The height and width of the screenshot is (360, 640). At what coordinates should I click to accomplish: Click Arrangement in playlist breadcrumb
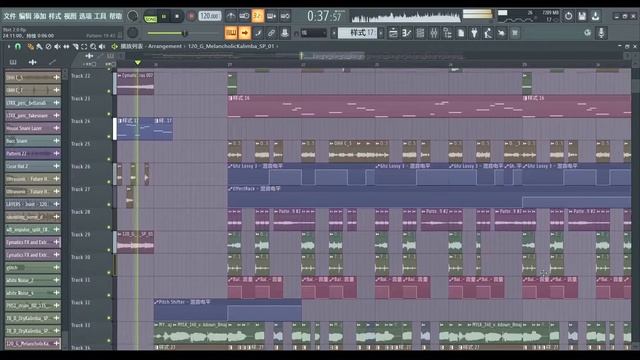coord(164,46)
